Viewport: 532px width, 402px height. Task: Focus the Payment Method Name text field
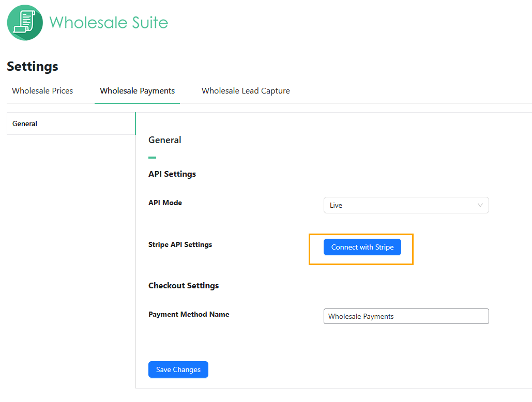click(406, 316)
